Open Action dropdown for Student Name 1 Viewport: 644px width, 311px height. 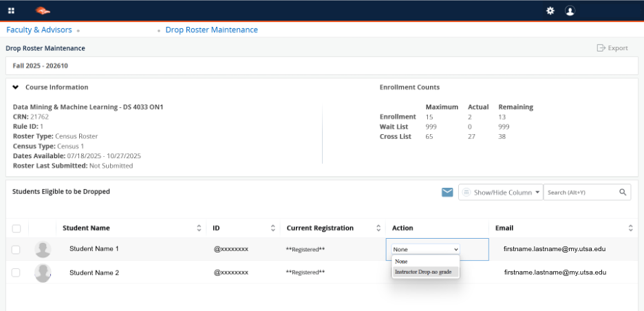(425, 249)
